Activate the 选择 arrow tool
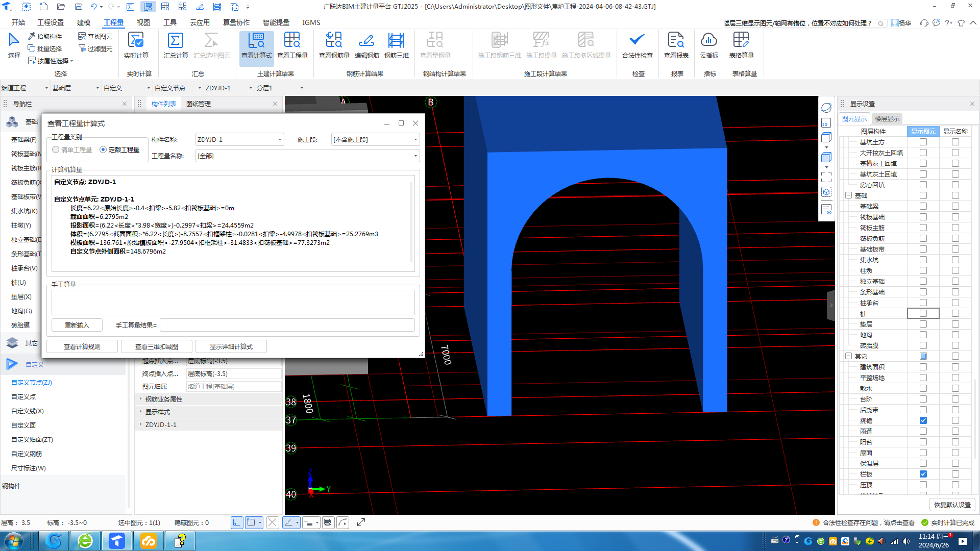Viewport: 980px width, 551px height. 14,45
